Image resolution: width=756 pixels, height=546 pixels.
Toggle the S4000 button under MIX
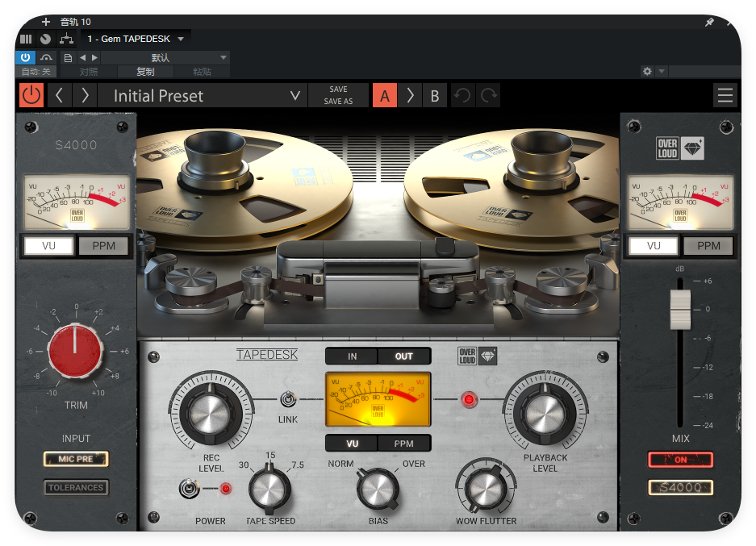tap(680, 488)
